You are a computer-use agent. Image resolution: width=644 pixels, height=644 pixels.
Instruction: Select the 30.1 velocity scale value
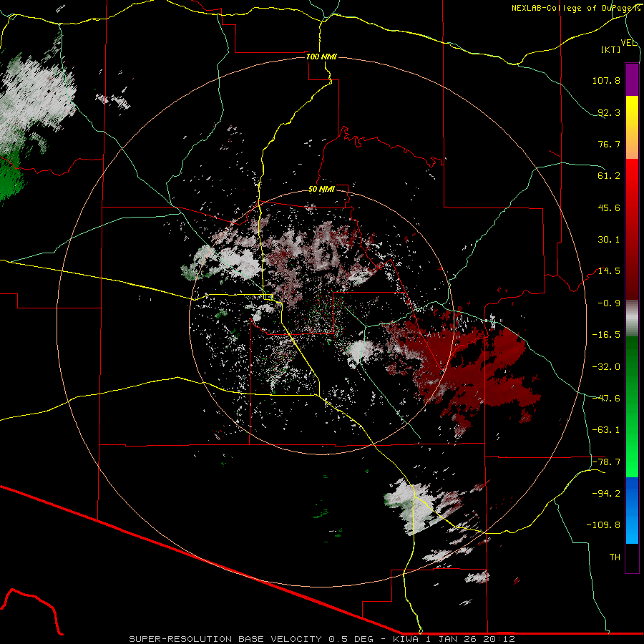(x=609, y=240)
